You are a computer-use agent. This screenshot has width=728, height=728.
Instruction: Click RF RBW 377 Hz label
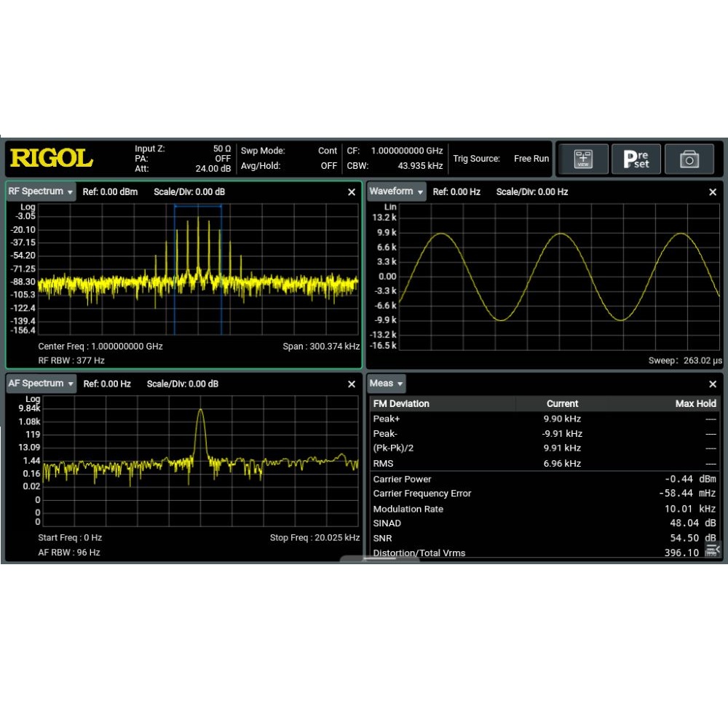71,360
